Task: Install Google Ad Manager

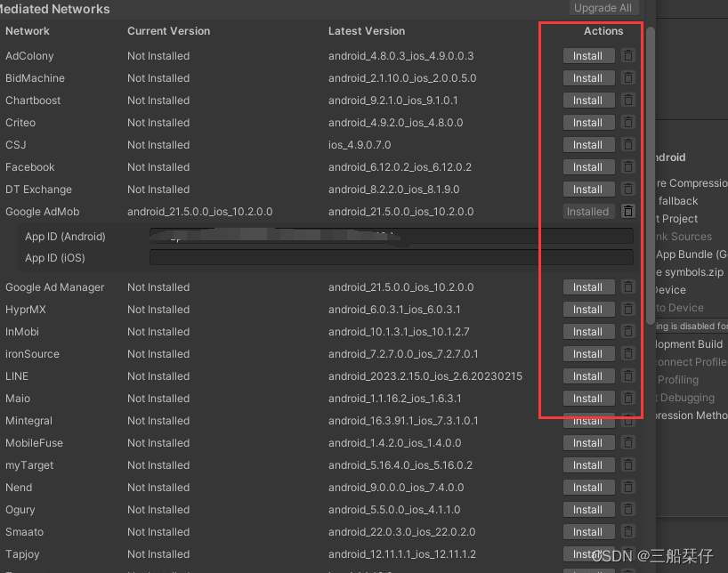Action: [x=588, y=287]
